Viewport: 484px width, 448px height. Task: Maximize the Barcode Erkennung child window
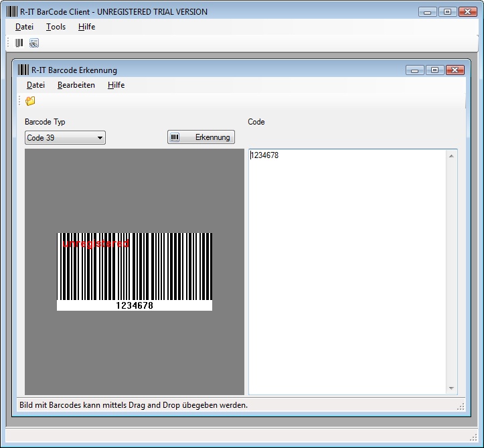434,70
